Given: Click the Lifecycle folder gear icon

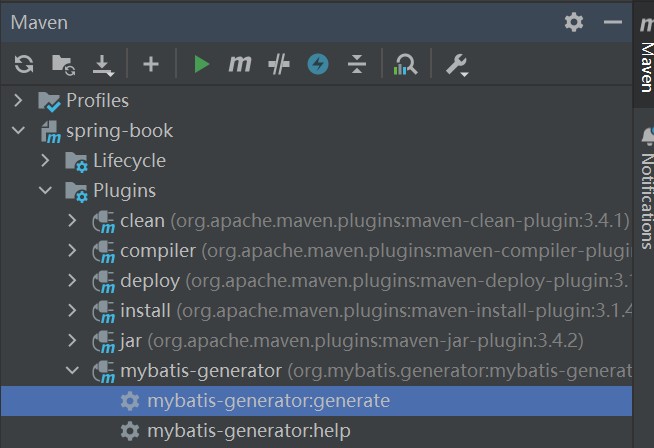Looking at the screenshot, I should pos(77,162).
